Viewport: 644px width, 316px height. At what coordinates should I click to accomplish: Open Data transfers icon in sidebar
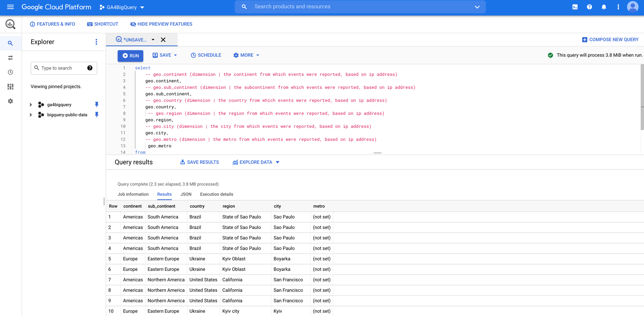pos(10,58)
